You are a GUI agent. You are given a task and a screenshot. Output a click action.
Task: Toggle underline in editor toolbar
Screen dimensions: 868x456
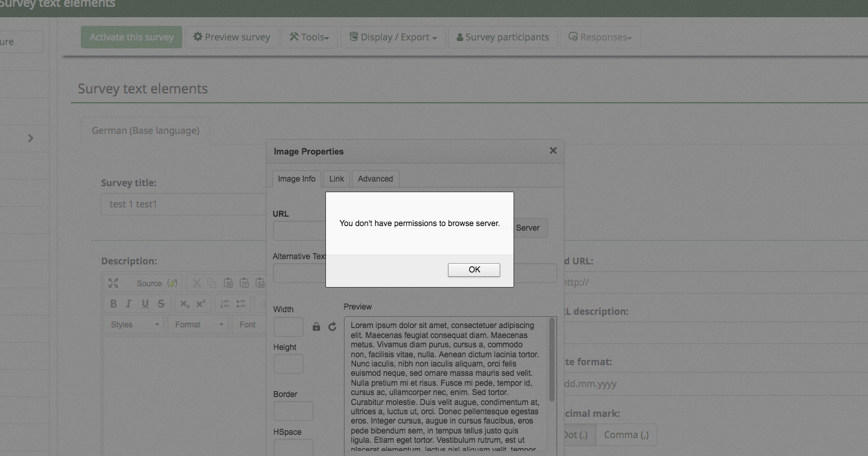click(145, 304)
